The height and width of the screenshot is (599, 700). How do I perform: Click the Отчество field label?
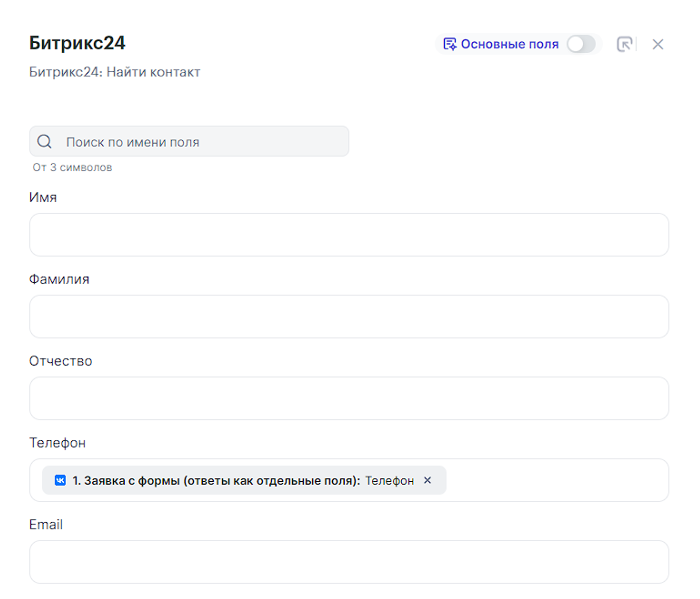[60, 361]
